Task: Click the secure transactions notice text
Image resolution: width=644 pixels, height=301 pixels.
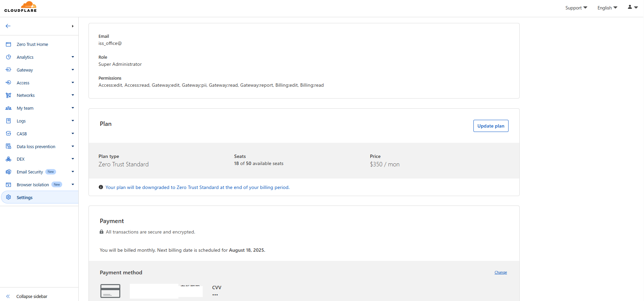Action: coord(150,232)
